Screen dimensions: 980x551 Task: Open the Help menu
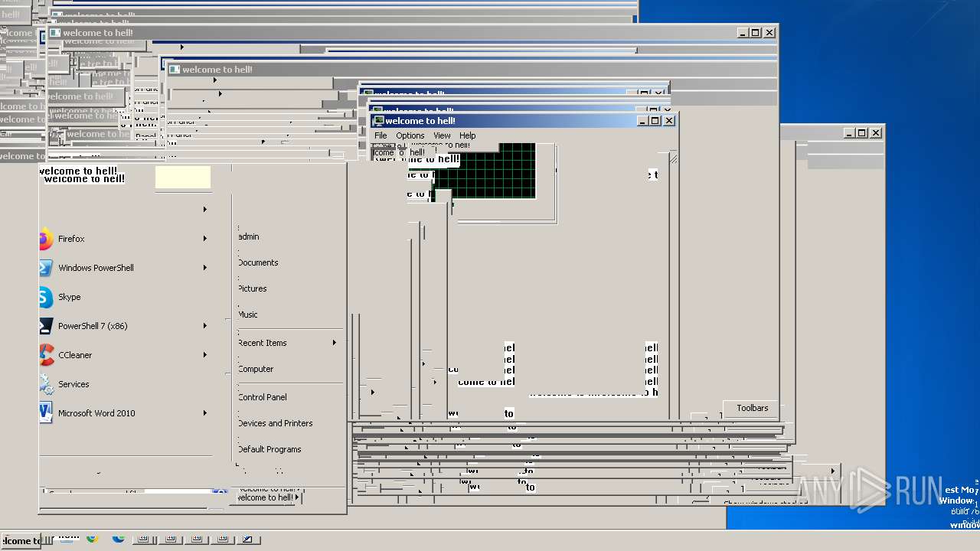tap(467, 135)
